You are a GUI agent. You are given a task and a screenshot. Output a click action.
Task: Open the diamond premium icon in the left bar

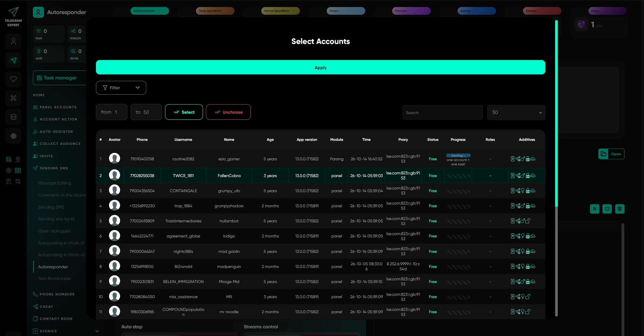tap(13, 79)
